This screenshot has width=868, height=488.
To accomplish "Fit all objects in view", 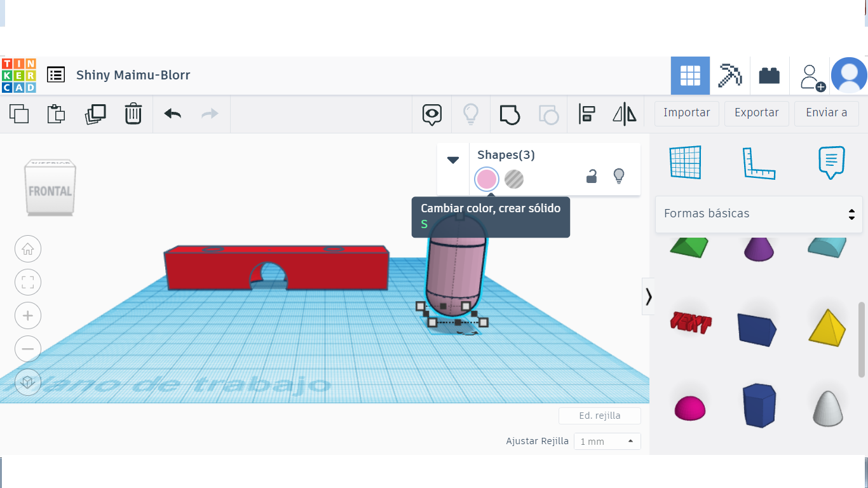I will 28,283.
